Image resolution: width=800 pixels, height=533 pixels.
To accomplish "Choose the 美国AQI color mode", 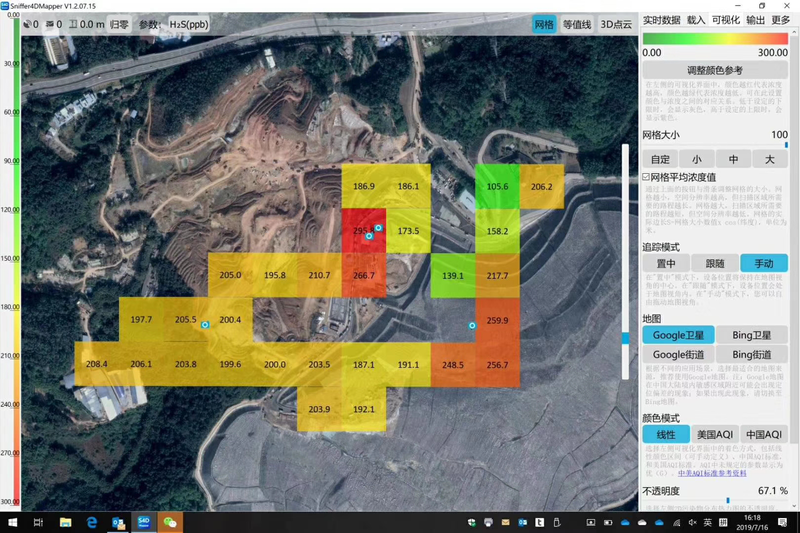I will (715, 435).
